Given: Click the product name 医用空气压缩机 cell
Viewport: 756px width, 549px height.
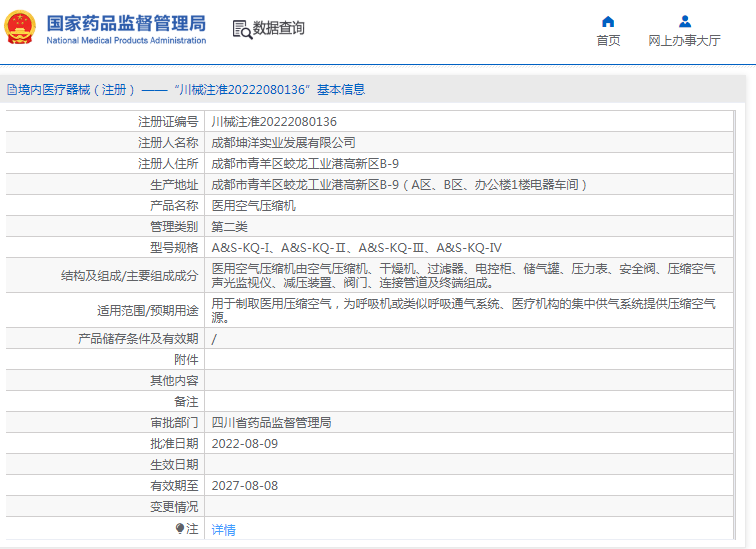Looking at the screenshot, I should [x=253, y=205].
